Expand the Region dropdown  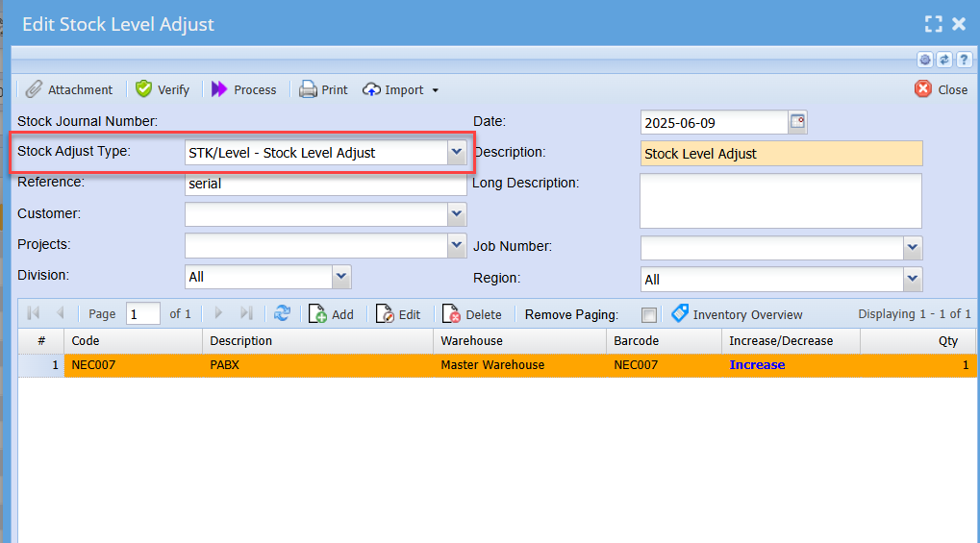coord(913,280)
